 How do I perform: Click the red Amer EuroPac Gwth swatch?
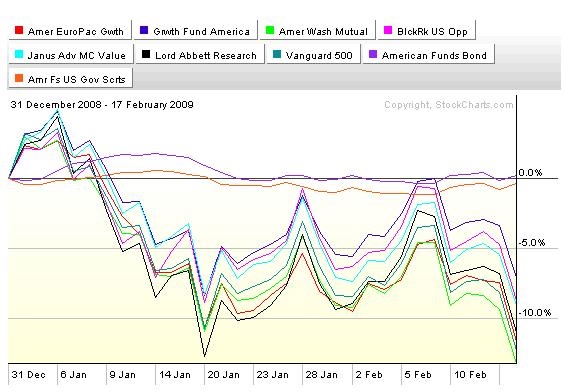19,30
